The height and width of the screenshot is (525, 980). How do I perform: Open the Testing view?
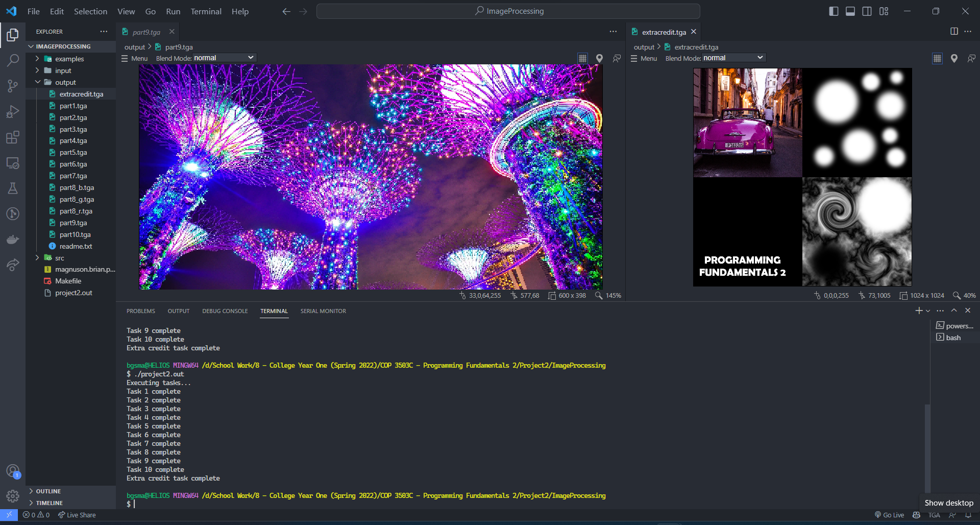tap(13, 188)
